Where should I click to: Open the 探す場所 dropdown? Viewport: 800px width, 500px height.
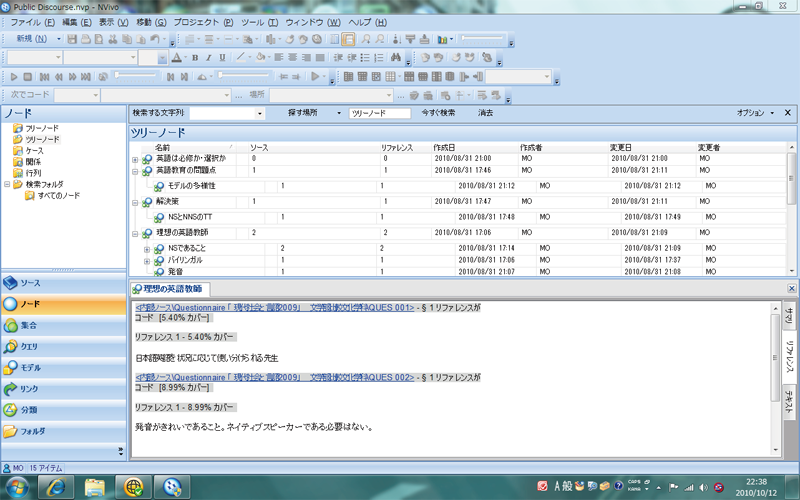pyautogui.click(x=338, y=114)
